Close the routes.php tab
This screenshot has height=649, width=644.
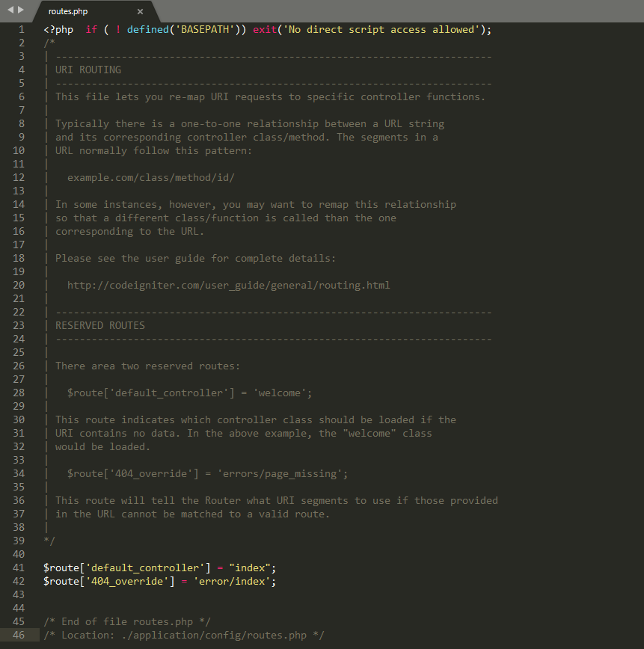(140, 11)
